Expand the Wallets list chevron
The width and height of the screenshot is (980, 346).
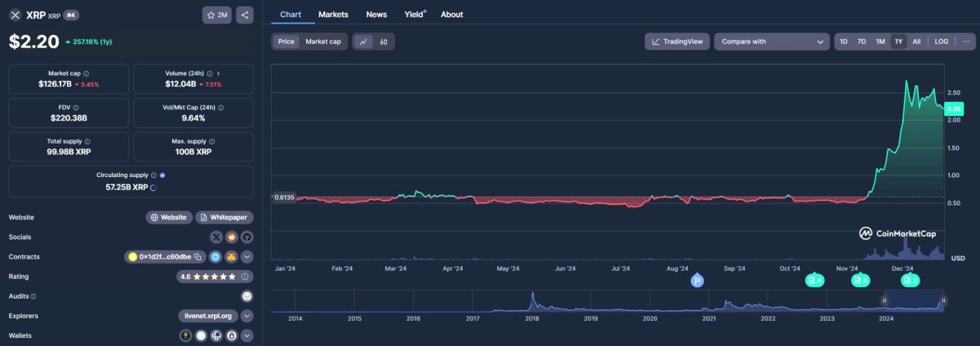(247, 335)
